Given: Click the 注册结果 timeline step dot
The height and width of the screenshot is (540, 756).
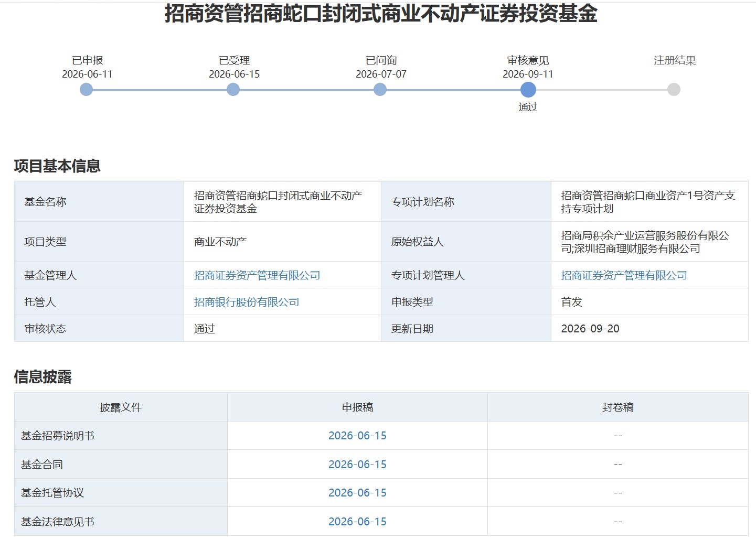Looking at the screenshot, I should (674, 90).
